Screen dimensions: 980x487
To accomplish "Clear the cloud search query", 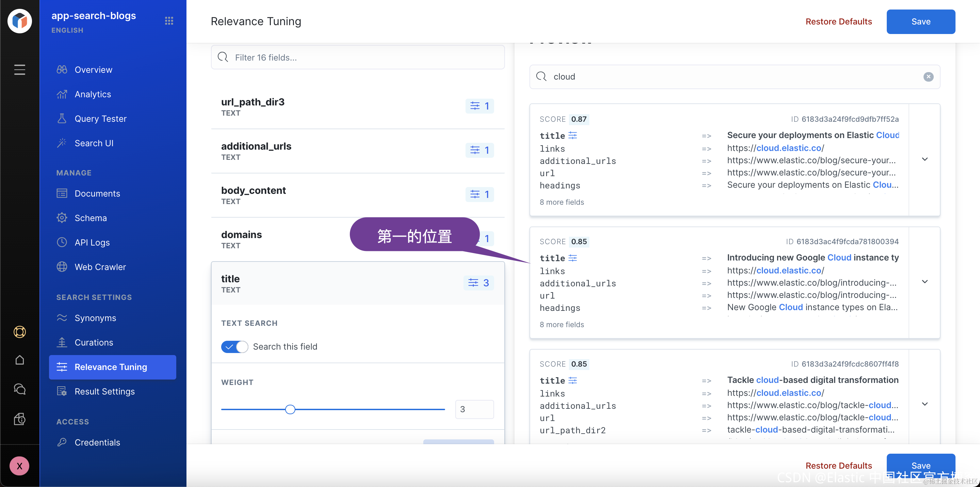I will click(x=928, y=77).
